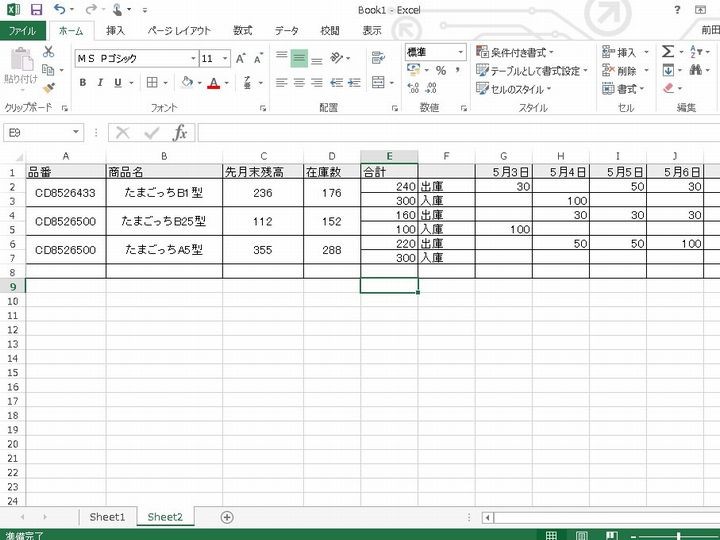Click the Name Box showing E9
The width and height of the screenshot is (720, 540).
(38, 133)
